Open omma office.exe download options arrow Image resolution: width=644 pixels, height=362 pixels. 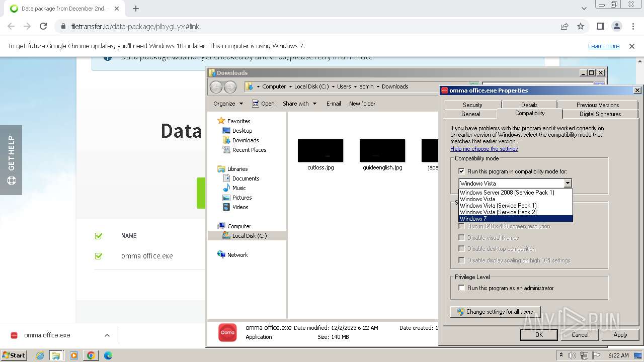(x=107, y=335)
